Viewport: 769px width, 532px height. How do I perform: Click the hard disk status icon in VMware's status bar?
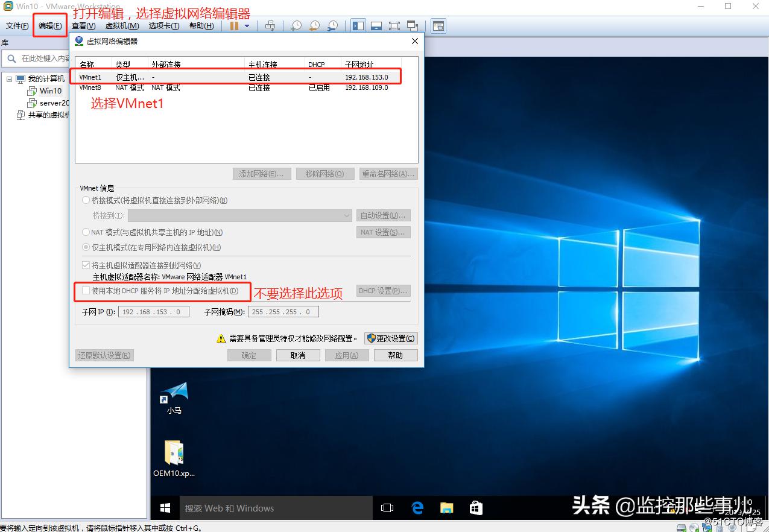[x=682, y=527]
